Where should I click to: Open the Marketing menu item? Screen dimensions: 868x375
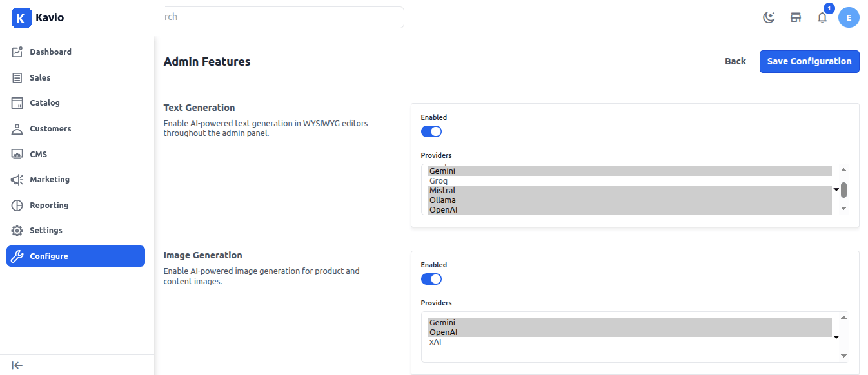75,180
